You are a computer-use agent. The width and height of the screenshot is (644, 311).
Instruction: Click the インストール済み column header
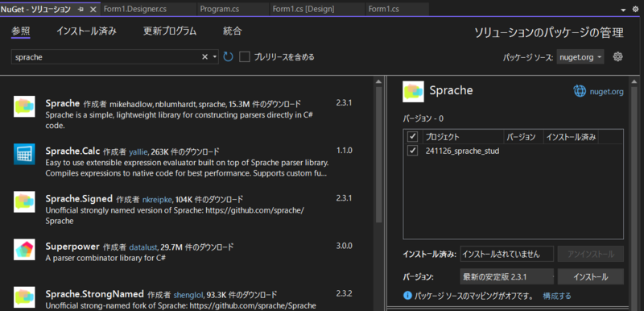(x=571, y=137)
